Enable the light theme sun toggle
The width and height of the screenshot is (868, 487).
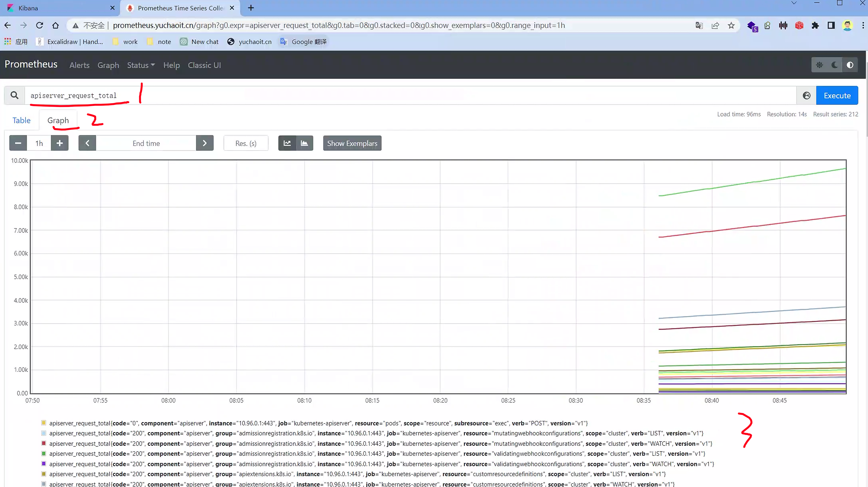coord(820,65)
